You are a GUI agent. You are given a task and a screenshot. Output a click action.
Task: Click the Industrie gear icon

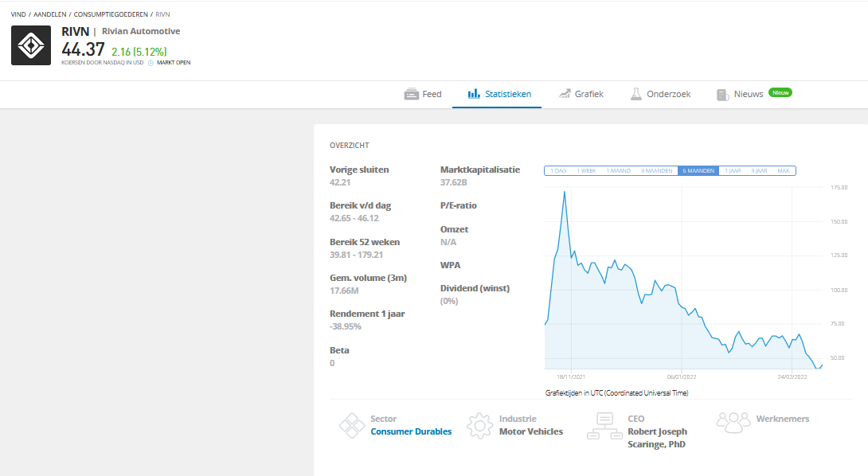click(479, 426)
